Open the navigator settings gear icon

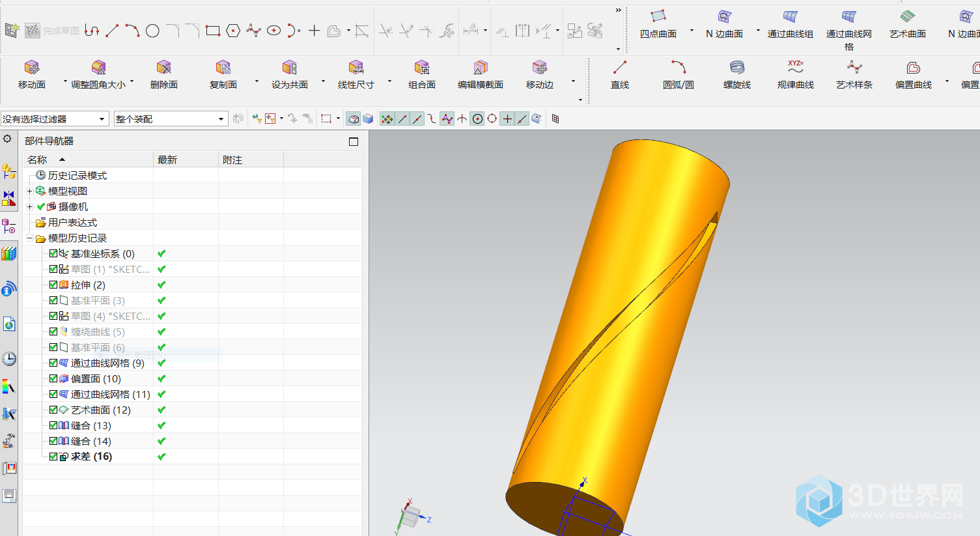pos(7,139)
